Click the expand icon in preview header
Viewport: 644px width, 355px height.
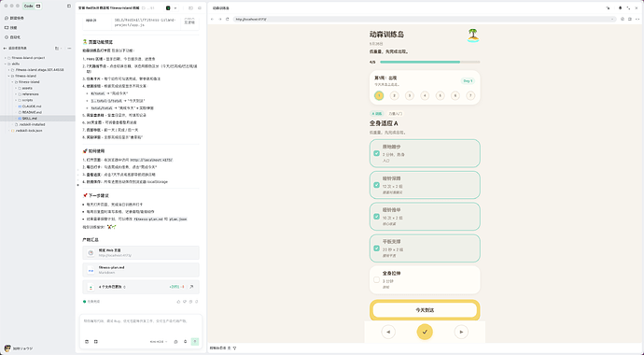628,7
